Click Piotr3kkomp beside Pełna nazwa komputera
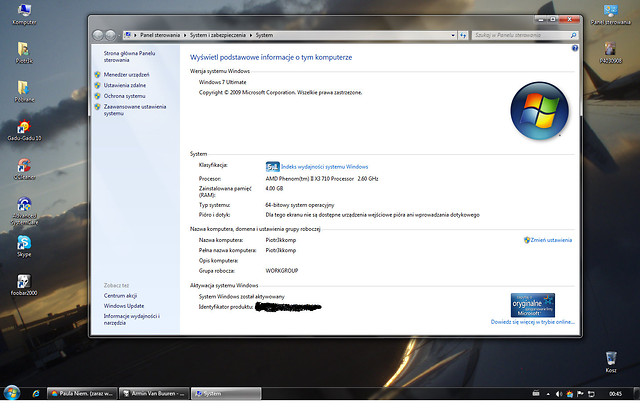 tap(280, 250)
